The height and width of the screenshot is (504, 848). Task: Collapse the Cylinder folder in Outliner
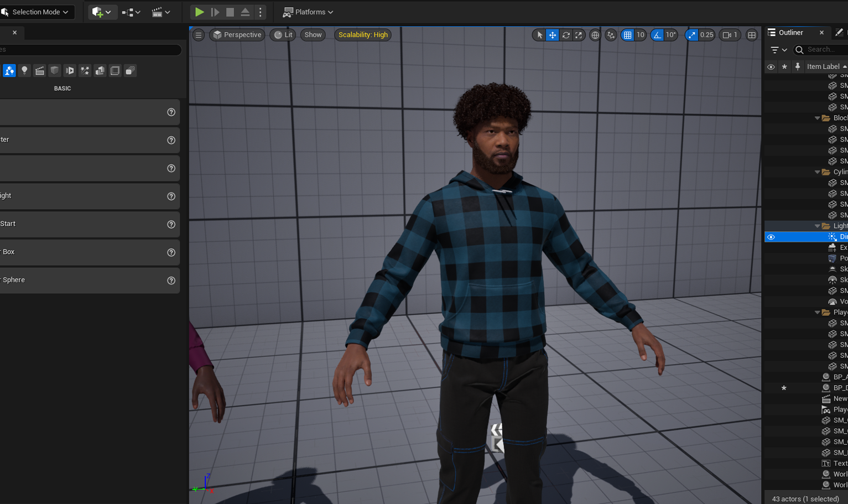(817, 172)
